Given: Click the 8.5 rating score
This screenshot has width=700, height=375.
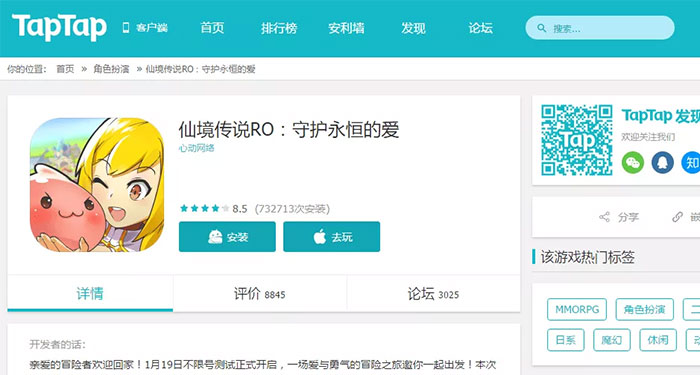Looking at the screenshot, I should click(240, 208).
